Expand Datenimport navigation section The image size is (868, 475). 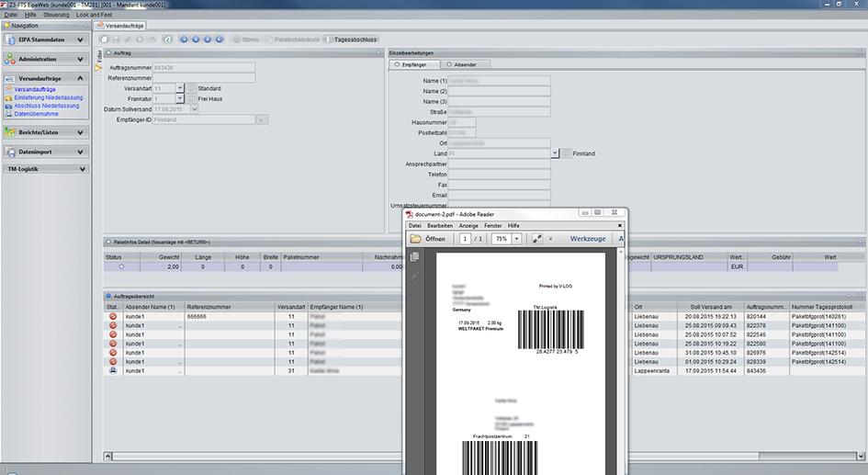46,152
